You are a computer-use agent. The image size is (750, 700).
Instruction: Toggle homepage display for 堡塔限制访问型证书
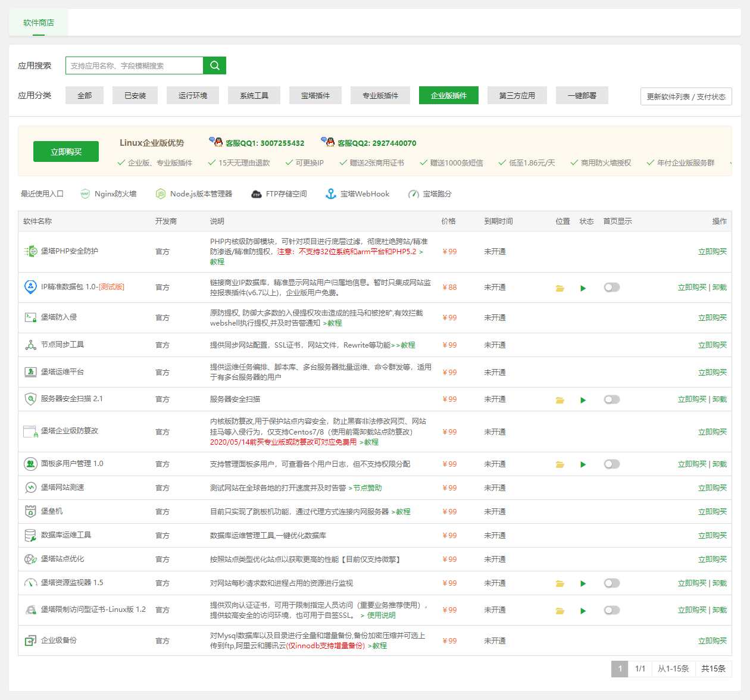pyautogui.click(x=611, y=610)
